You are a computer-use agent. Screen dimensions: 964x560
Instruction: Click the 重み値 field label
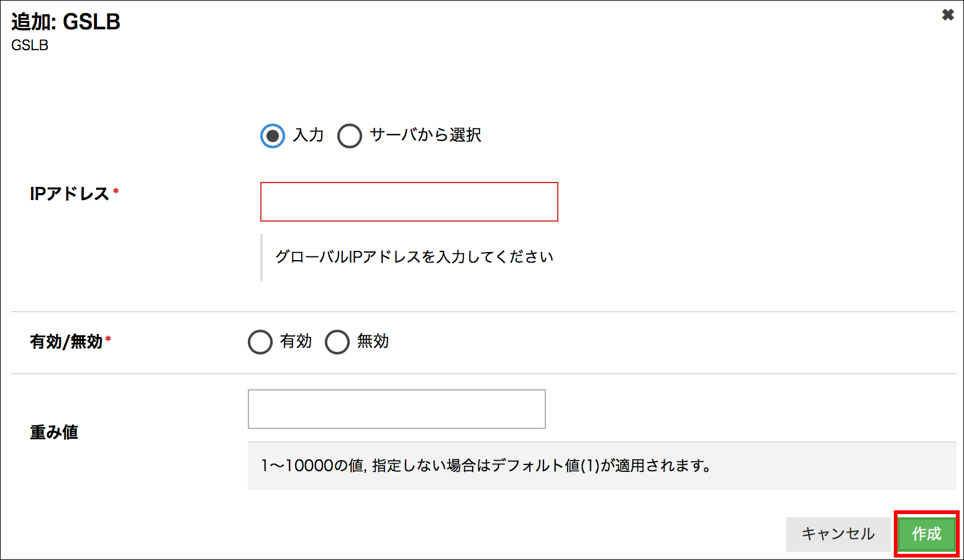tap(54, 432)
